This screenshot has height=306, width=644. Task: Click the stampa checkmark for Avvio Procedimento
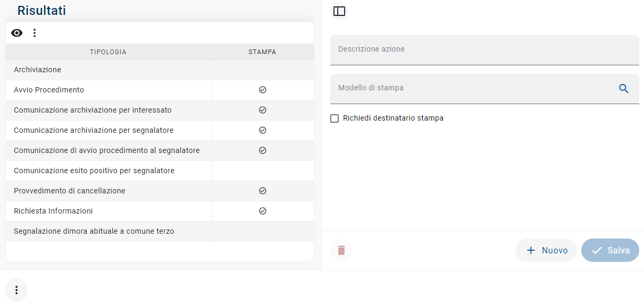coord(262,90)
